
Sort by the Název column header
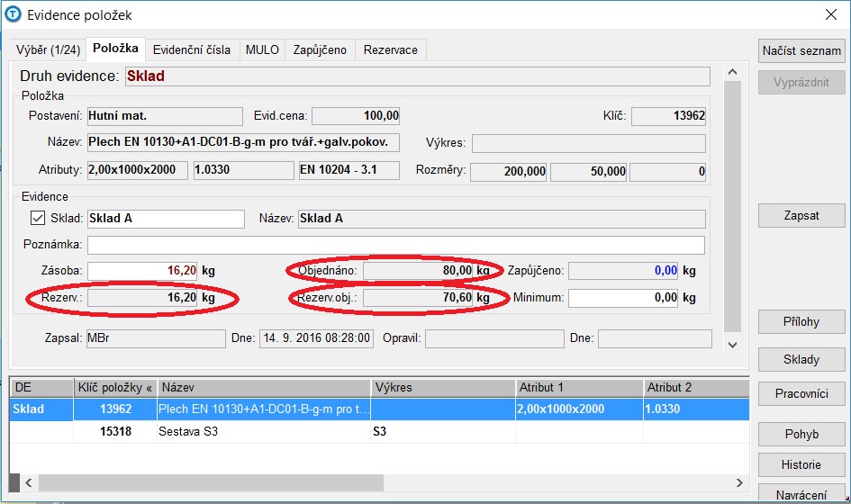point(264,387)
